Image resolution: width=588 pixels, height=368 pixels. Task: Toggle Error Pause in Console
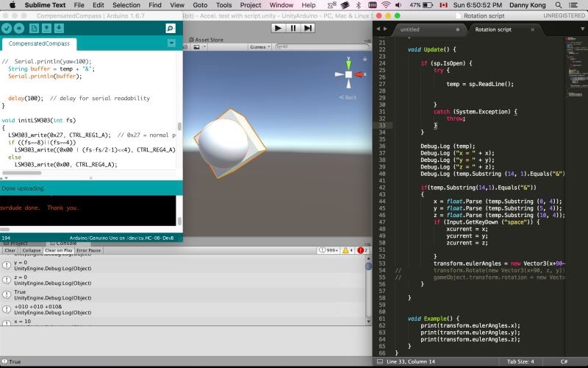88,250
